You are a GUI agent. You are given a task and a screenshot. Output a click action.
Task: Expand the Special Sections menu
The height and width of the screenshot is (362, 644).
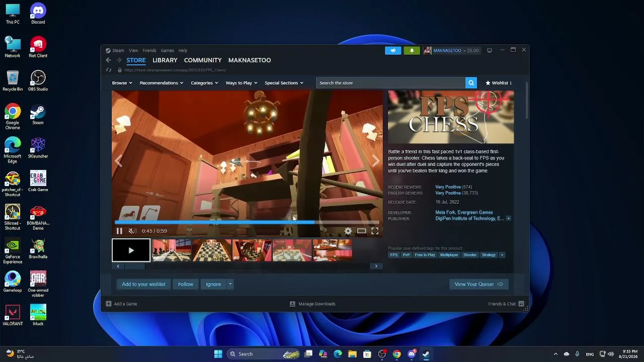284,83
